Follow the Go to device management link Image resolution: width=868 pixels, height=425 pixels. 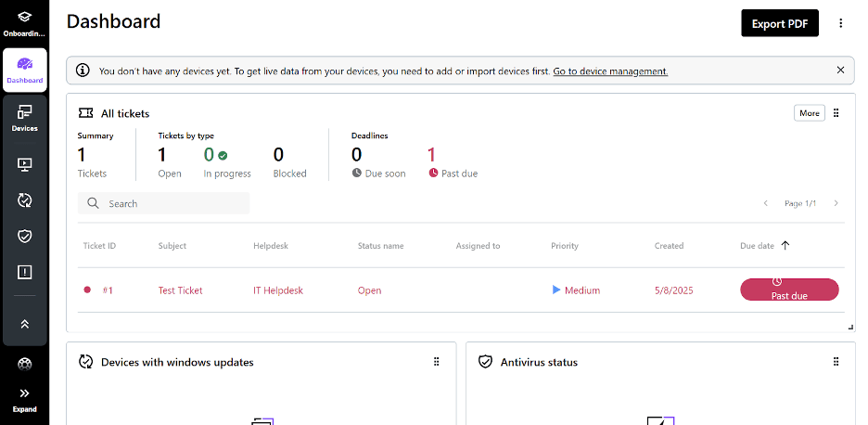click(610, 71)
